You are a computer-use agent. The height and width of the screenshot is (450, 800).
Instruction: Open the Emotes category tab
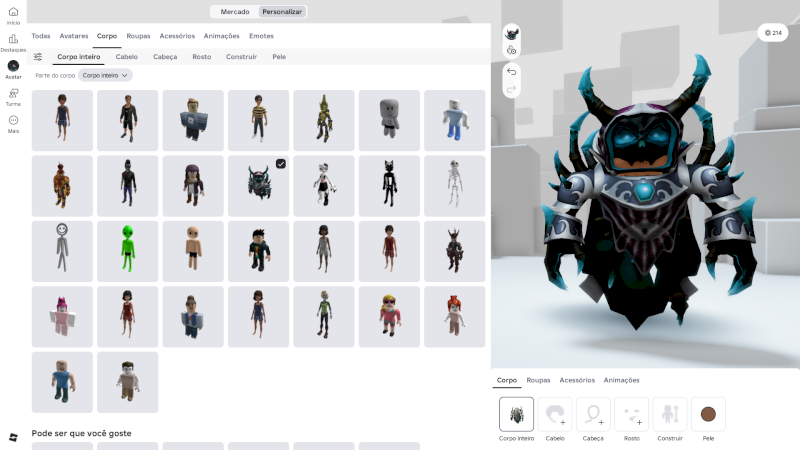pos(261,36)
